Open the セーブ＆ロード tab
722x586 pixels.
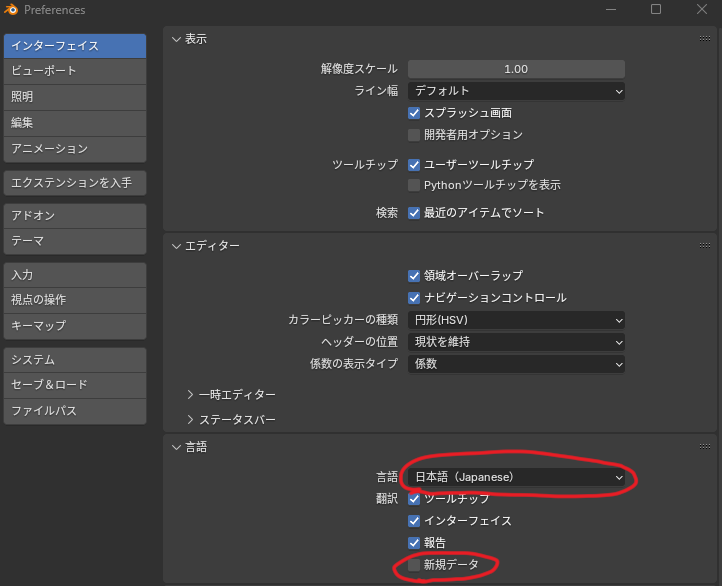coord(75,385)
